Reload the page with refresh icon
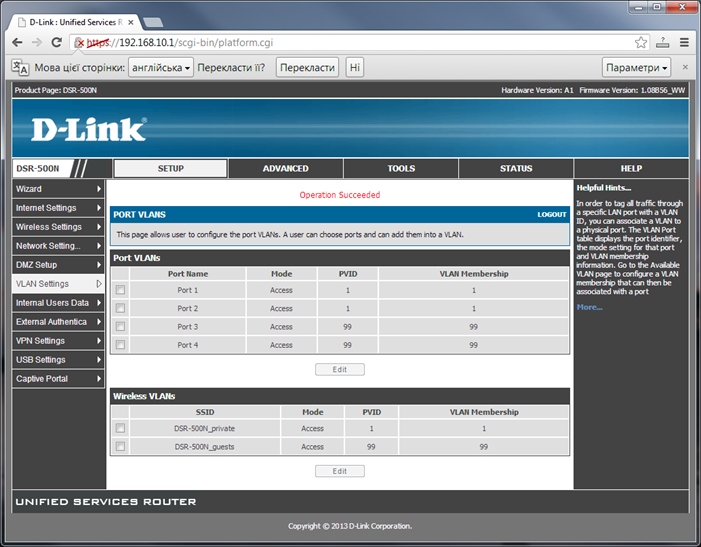This screenshot has height=547, width=701. point(57,43)
